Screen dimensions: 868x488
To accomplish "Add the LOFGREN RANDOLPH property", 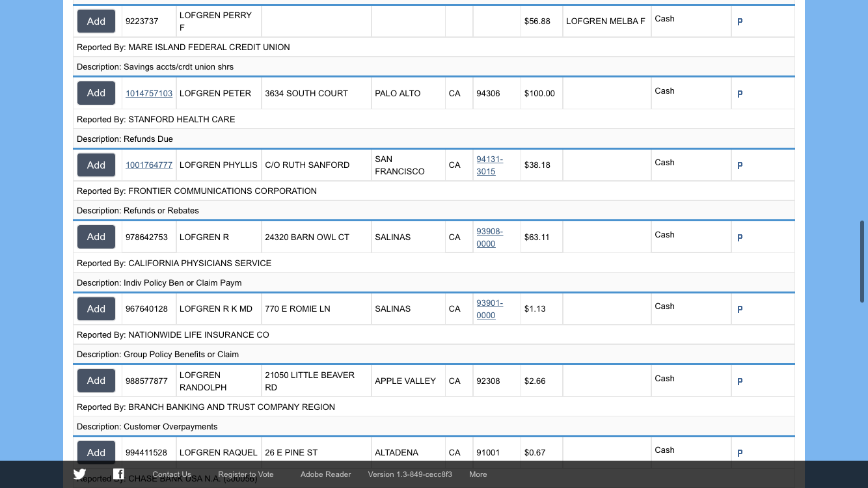I will [96, 381].
